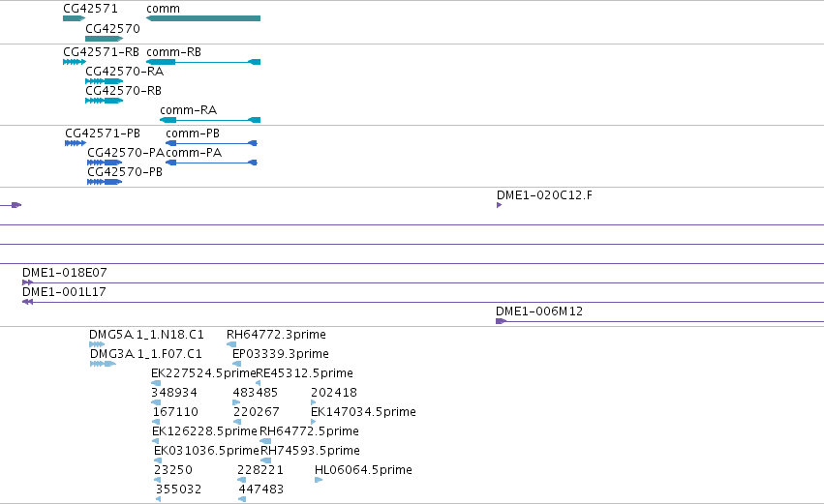Open the HL06064.5prime EST feature
The image size is (824, 504).
[319, 480]
